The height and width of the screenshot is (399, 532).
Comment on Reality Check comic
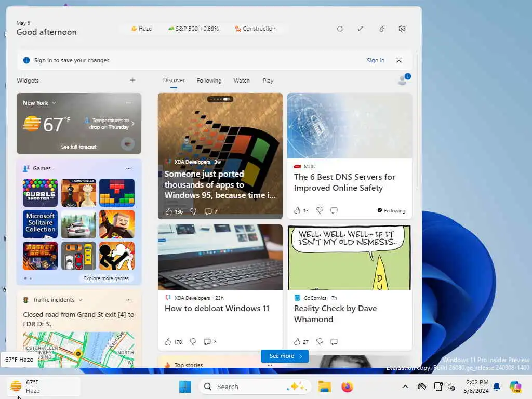[334, 342]
